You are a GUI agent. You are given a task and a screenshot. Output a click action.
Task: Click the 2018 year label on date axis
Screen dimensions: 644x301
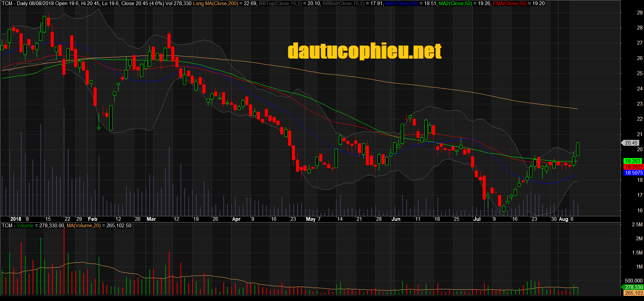pyautogui.click(x=15, y=219)
